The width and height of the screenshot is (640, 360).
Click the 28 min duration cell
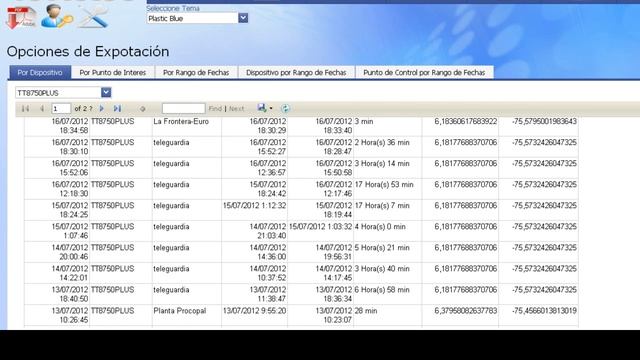(388, 315)
